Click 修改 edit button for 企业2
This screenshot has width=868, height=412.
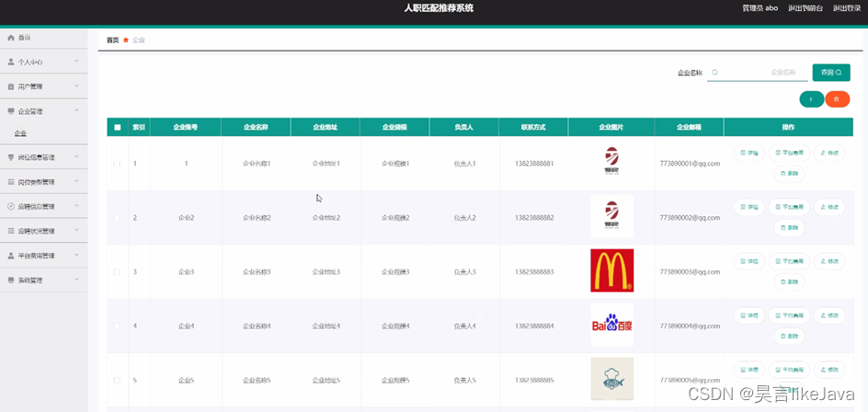tap(829, 207)
